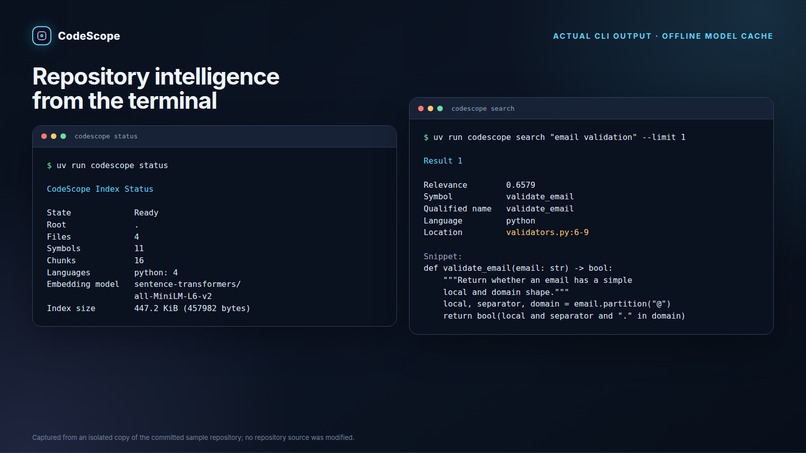Click green dot in codescope search window

click(x=440, y=108)
